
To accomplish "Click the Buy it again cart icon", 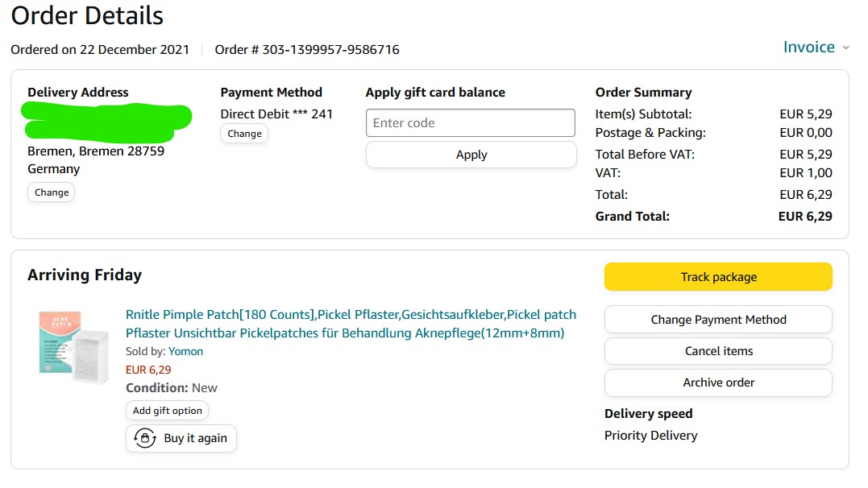I will [145, 438].
